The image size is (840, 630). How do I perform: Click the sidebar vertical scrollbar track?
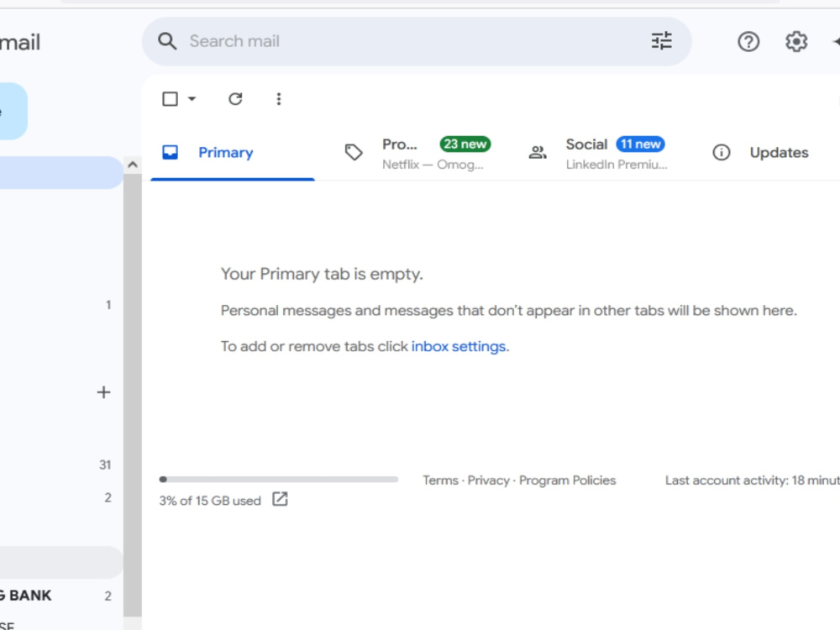(133, 396)
